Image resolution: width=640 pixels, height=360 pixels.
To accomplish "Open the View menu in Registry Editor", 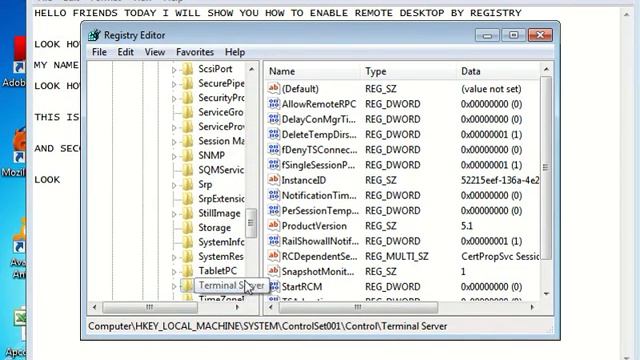I will pos(155,52).
